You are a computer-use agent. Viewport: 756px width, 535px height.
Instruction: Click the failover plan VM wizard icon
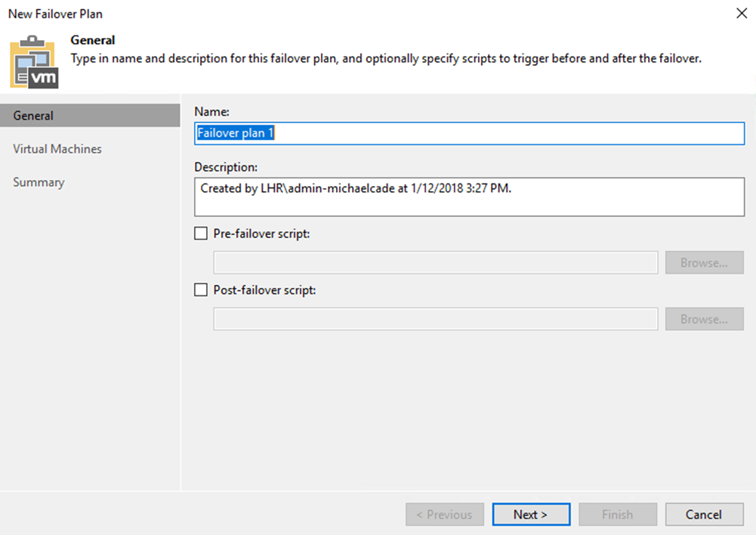click(x=34, y=62)
